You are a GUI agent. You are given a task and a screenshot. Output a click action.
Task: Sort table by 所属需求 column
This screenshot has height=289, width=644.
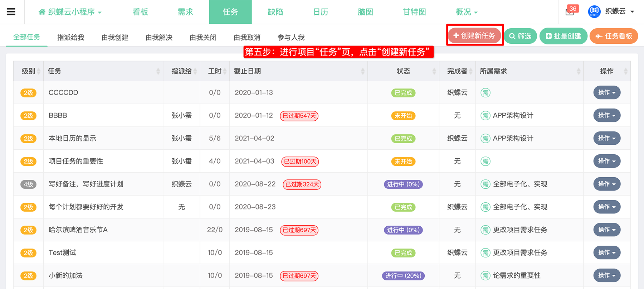pyautogui.click(x=530, y=71)
